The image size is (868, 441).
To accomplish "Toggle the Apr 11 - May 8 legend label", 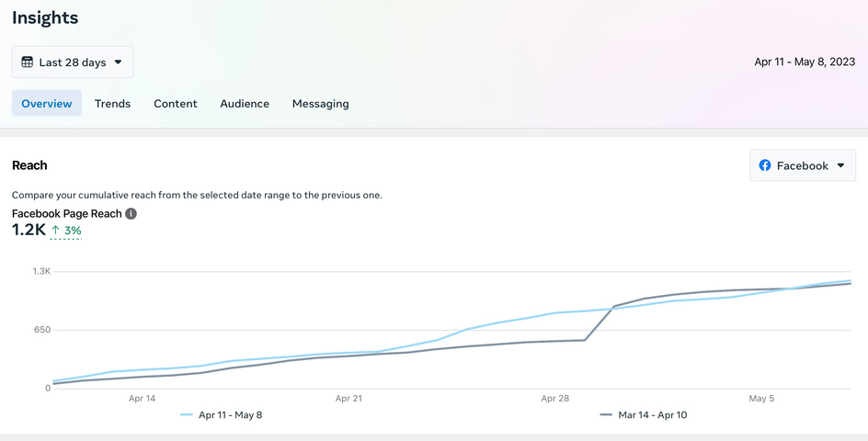I will click(230, 415).
